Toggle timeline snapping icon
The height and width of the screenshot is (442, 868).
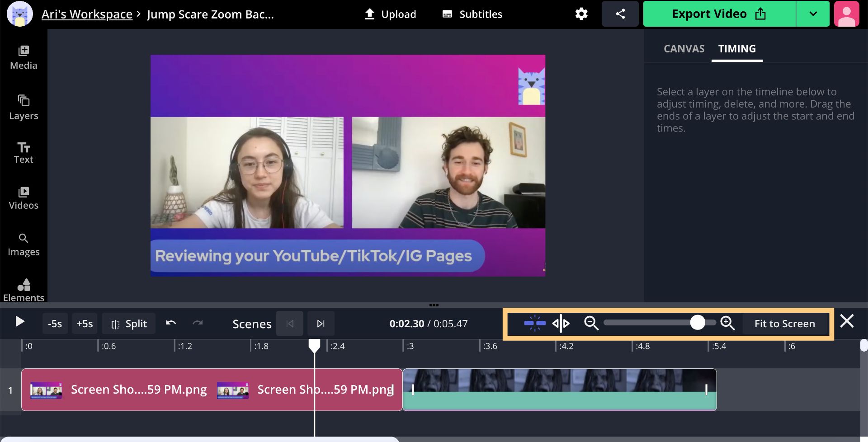tap(535, 323)
